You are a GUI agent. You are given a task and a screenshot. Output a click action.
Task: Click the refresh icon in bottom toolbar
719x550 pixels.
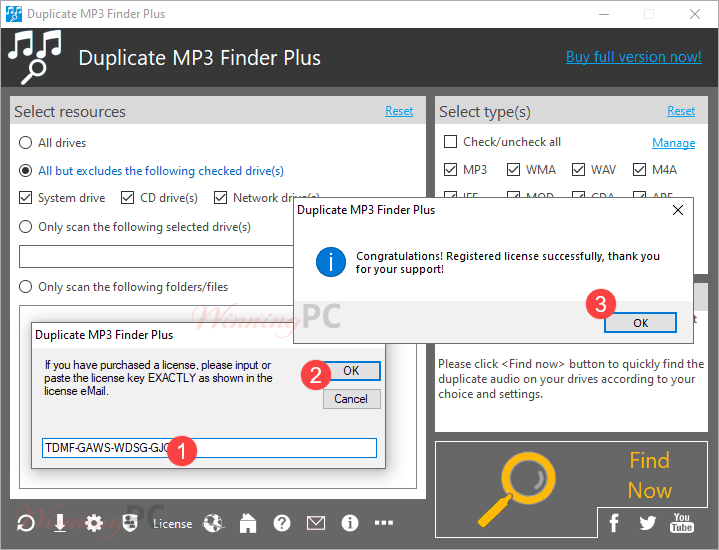26,523
